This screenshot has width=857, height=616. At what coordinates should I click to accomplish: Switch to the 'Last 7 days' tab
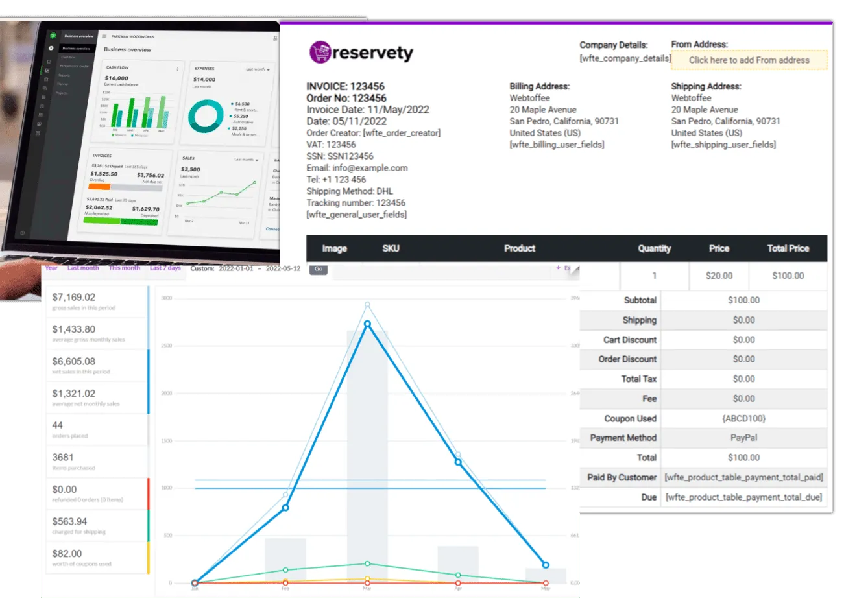[165, 268]
